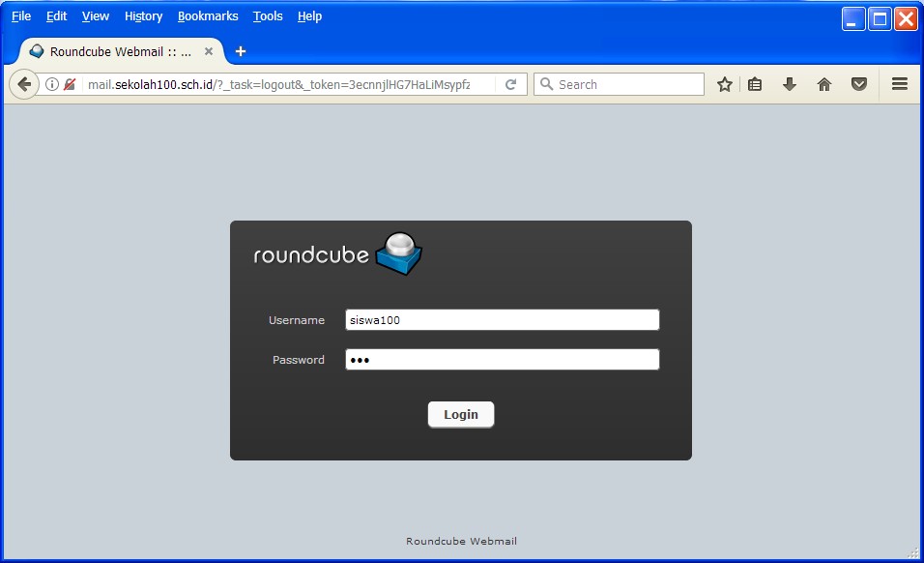Click the Username field containing siswa100
Screen dimensions: 924x563
point(502,320)
